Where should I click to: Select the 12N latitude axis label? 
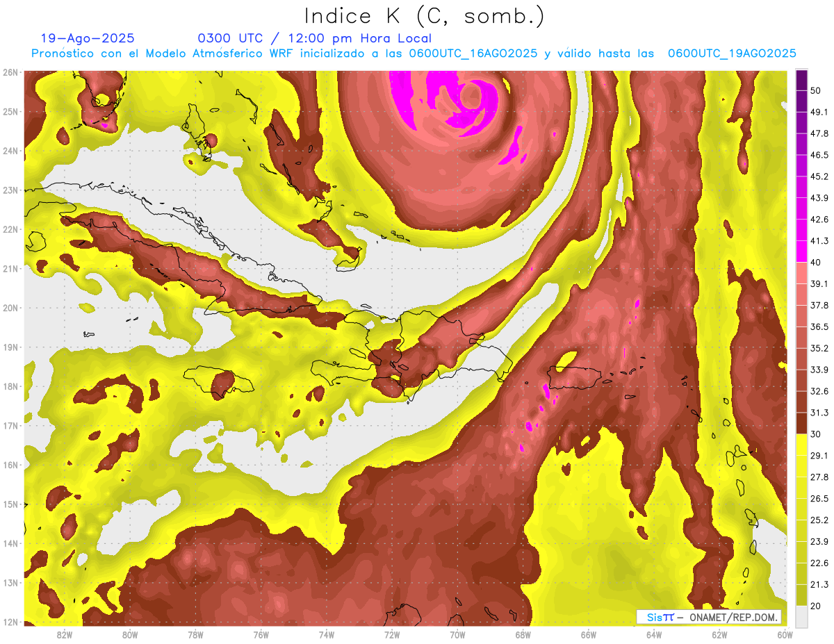tap(10, 622)
